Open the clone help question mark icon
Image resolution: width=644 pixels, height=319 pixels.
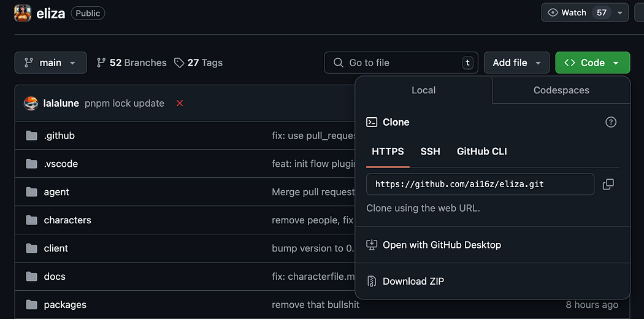click(x=611, y=122)
